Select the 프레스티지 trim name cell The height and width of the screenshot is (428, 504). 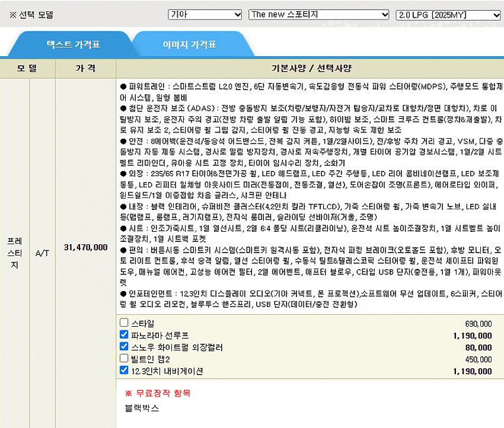[x=15, y=253]
